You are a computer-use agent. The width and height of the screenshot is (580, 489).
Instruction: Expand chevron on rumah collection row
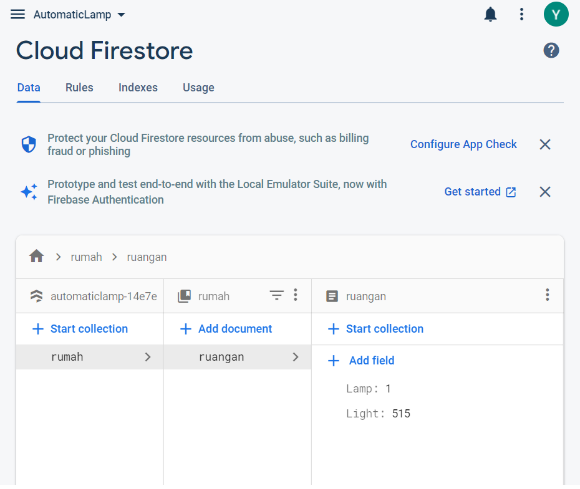click(148, 357)
